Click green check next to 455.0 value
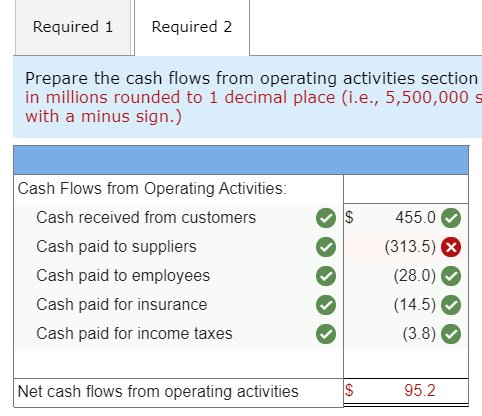The image size is (482, 416). click(x=451, y=218)
